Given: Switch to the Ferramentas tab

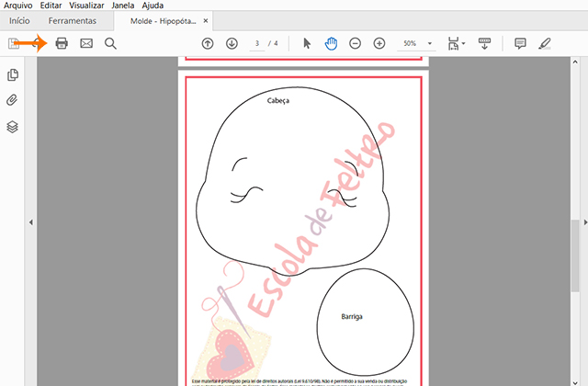Looking at the screenshot, I should (x=73, y=20).
